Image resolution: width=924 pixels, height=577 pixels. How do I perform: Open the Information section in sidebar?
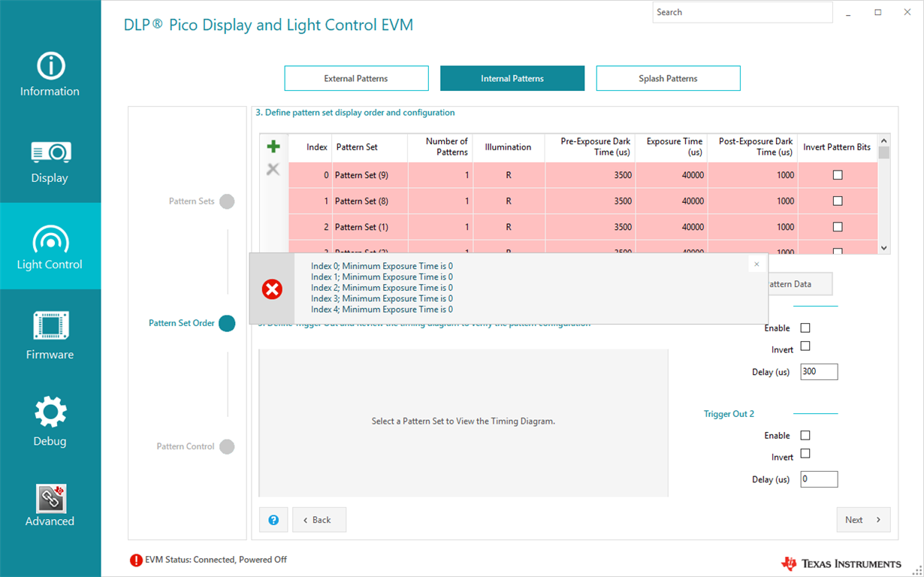50,75
